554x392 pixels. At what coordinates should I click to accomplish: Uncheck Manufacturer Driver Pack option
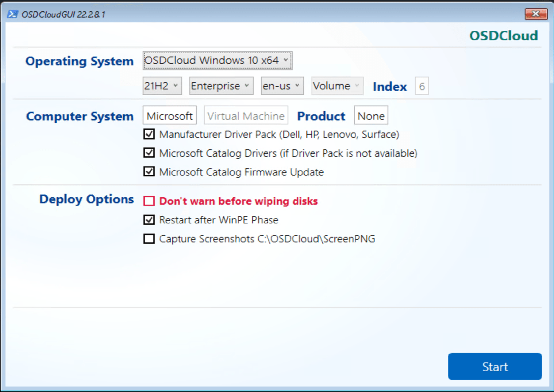[149, 134]
